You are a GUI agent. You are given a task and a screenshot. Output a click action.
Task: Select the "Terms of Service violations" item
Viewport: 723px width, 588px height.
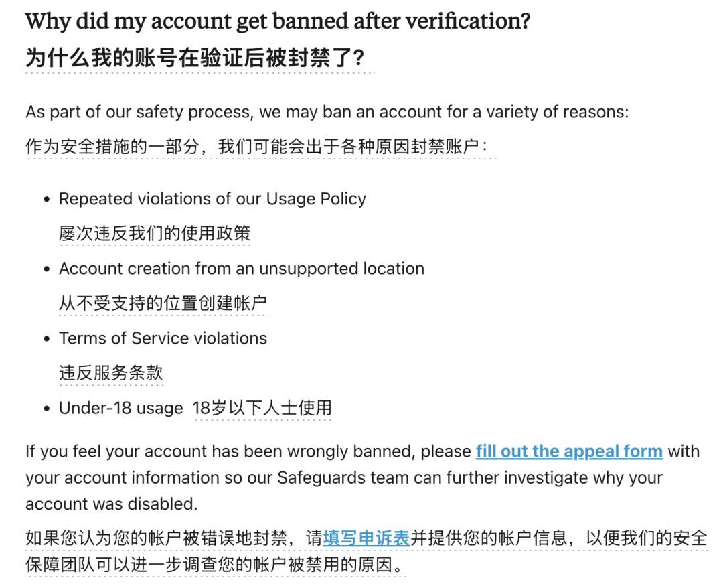[x=163, y=338]
